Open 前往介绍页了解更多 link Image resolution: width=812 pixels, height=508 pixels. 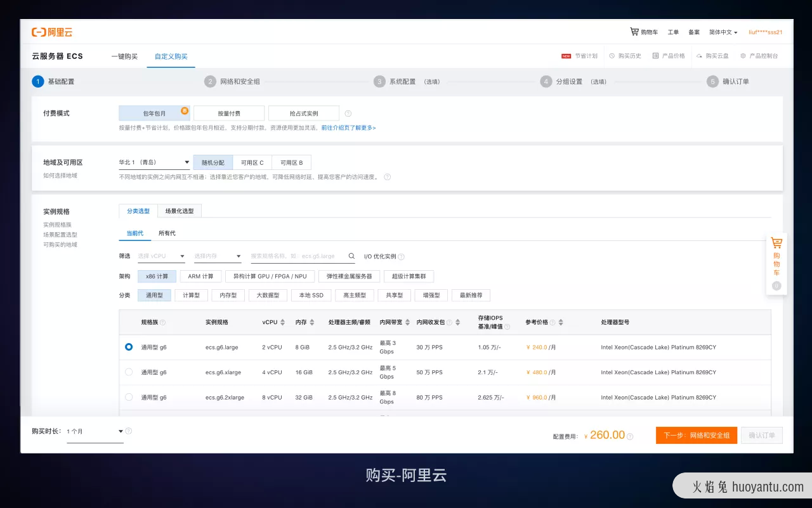pyautogui.click(x=348, y=127)
